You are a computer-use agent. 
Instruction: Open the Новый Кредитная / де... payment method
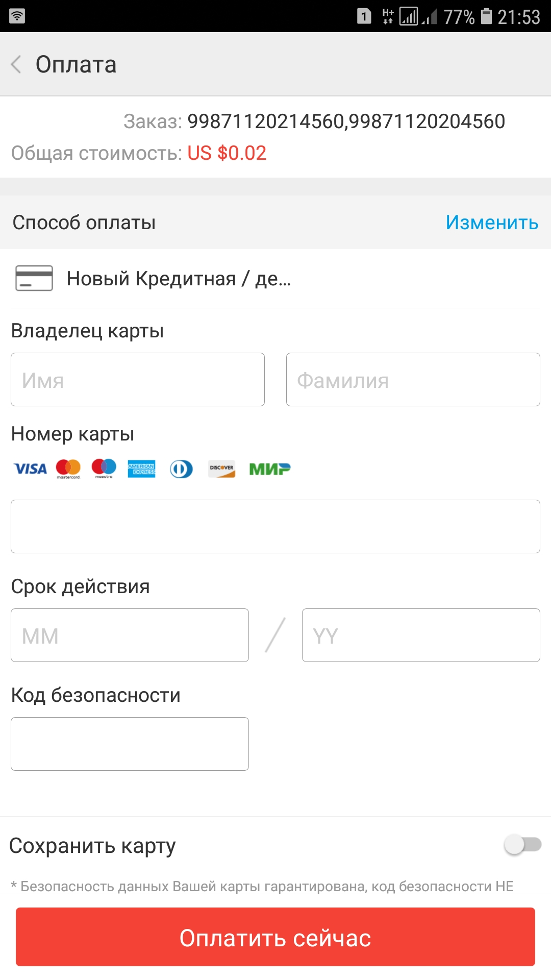(x=275, y=279)
